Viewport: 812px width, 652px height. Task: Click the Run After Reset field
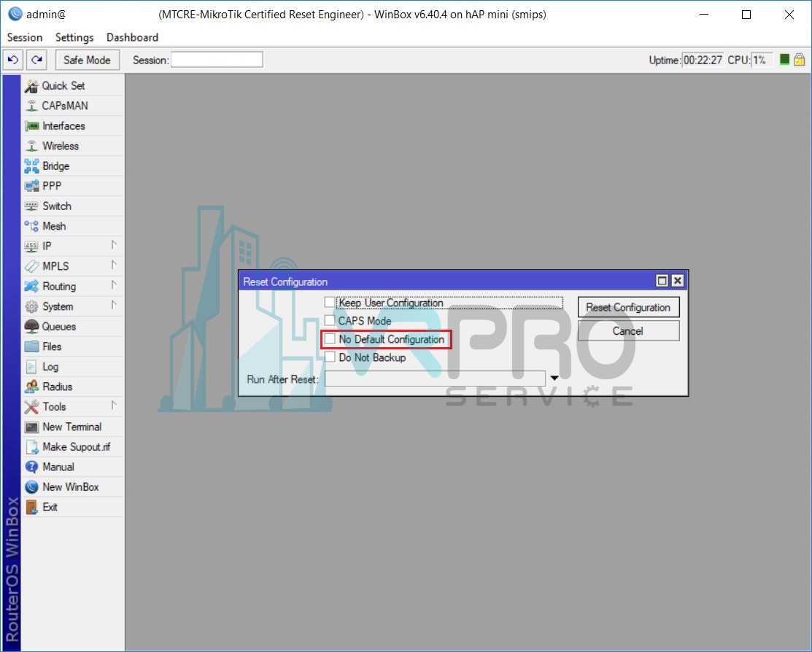point(435,379)
